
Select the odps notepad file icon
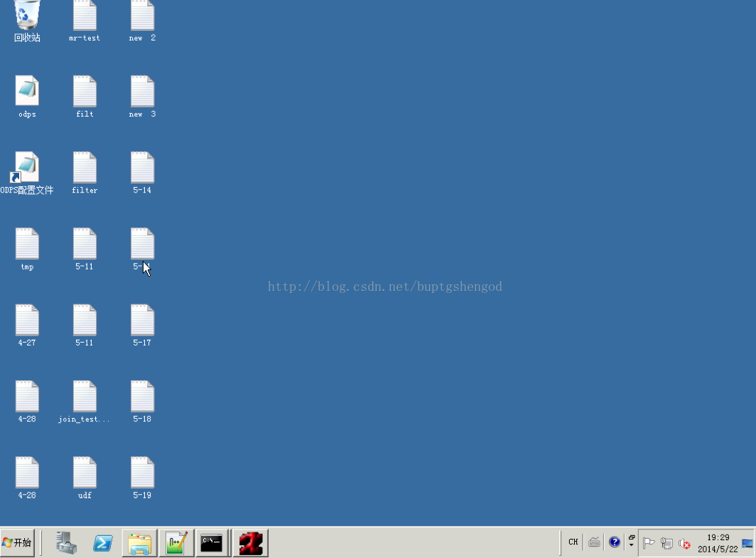click(x=27, y=97)
